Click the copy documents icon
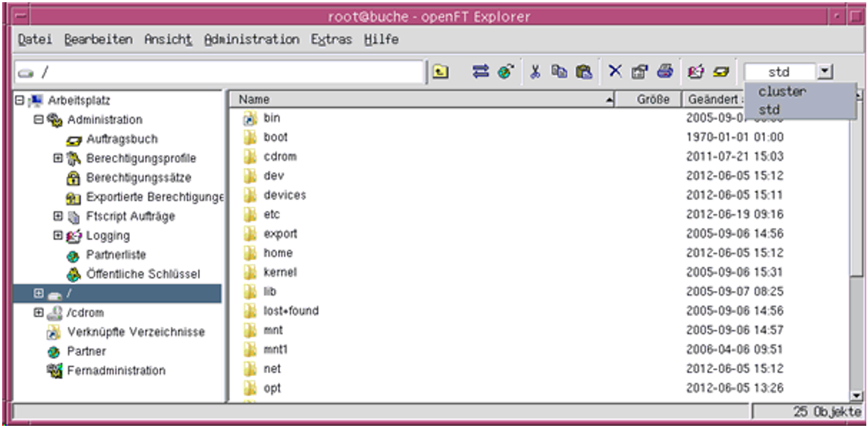The width and height of the screenshot is (868, 428). point(559,71)
